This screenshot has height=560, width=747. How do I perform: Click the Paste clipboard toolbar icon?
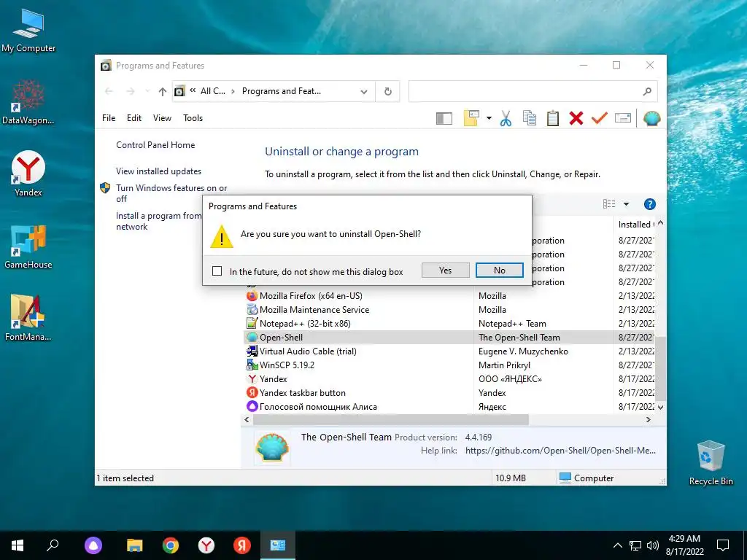(553, 118)
